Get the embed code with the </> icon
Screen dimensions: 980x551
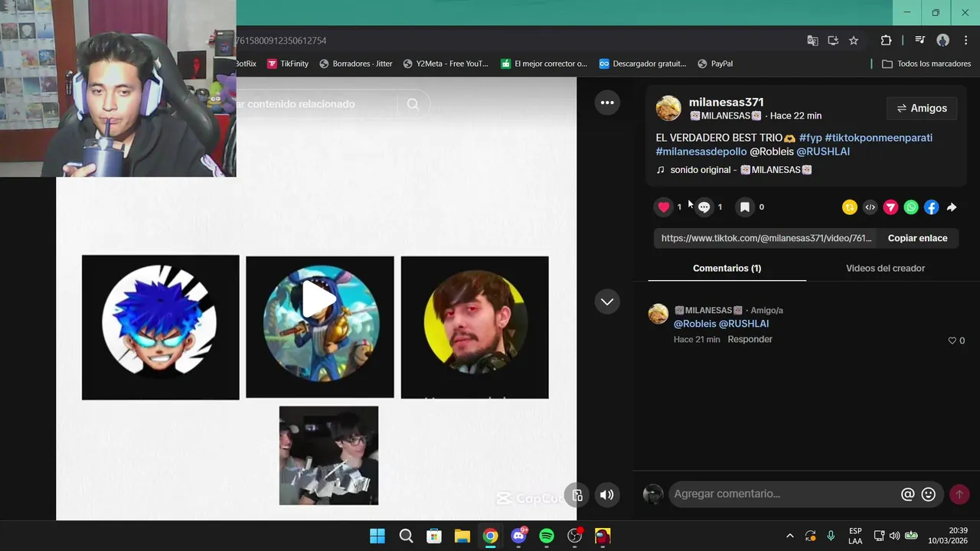click(870, 207)
